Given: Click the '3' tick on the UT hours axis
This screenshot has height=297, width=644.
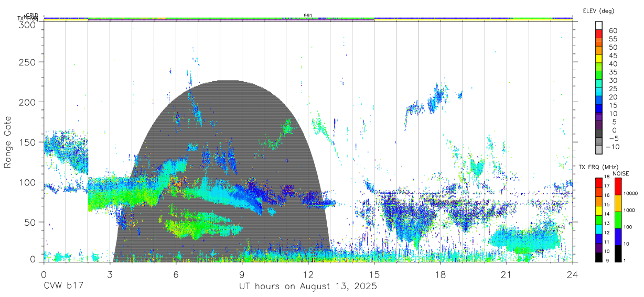Looking at the screenshot, I should [110, 274].
